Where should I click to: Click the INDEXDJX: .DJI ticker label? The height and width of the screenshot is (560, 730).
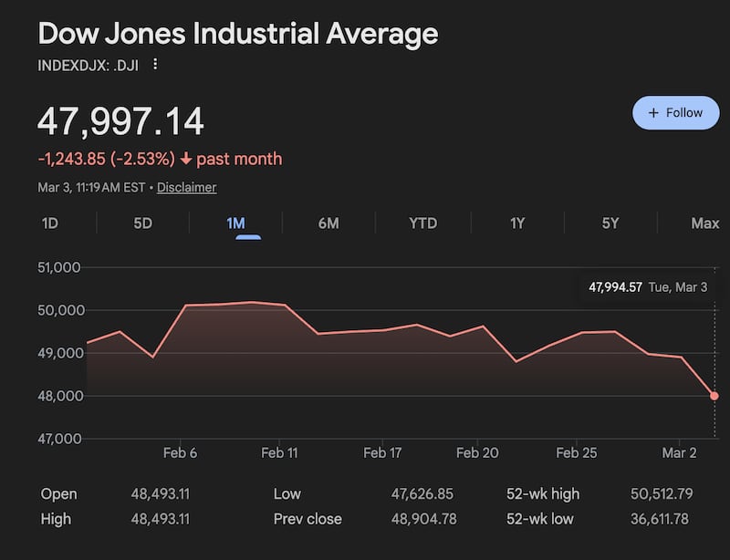click(87, 65)
